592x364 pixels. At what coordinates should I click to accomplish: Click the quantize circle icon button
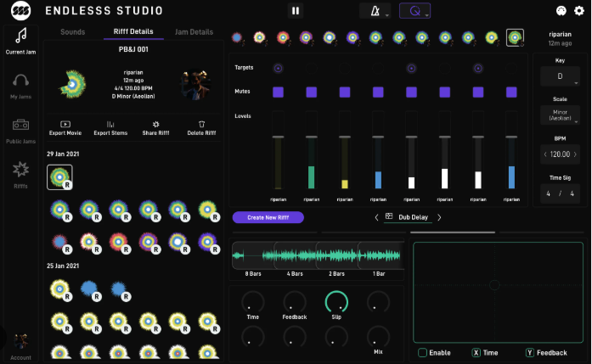[x=414, y=11]
